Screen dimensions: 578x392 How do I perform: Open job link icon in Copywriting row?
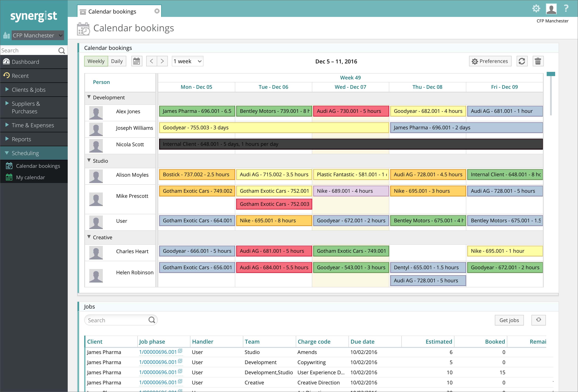180,361
